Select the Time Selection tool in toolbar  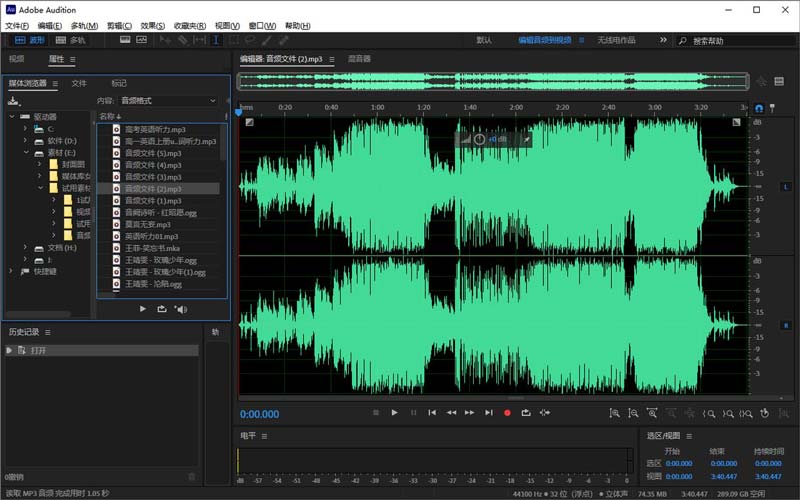(x=215, y=40)
